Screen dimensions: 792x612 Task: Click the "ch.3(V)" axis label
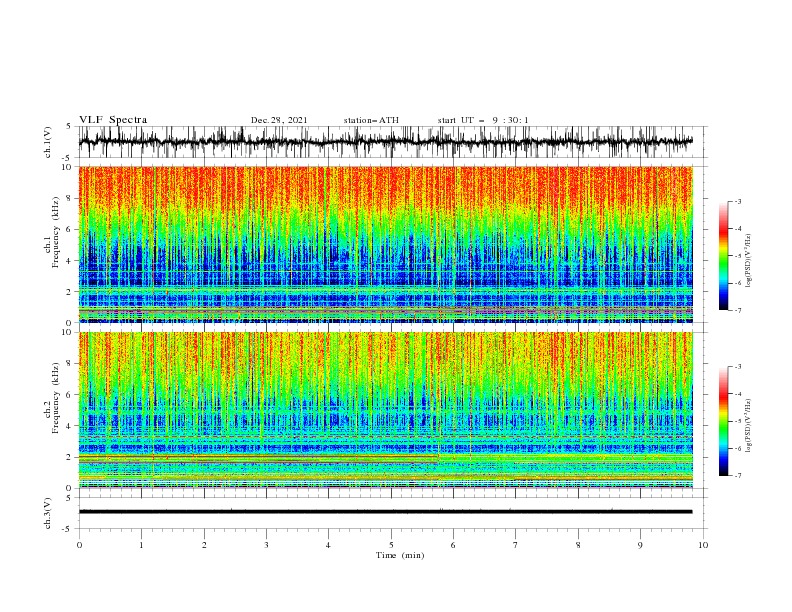(48, 514)
